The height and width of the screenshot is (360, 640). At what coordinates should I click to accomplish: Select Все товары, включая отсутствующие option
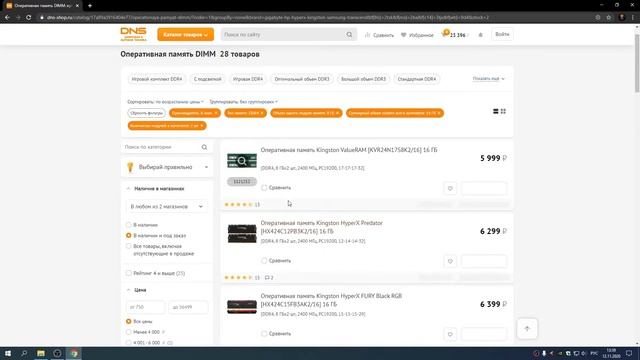(x=129, y=246)
